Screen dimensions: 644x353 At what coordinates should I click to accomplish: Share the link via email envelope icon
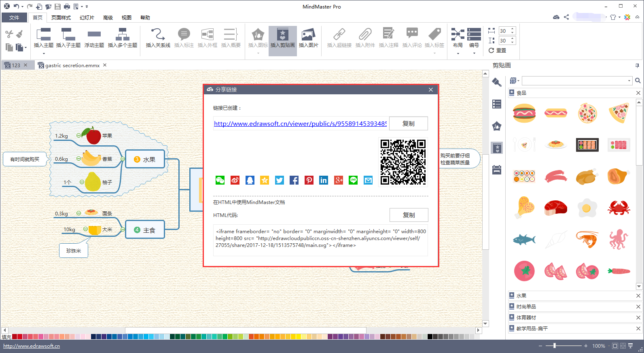368,180
